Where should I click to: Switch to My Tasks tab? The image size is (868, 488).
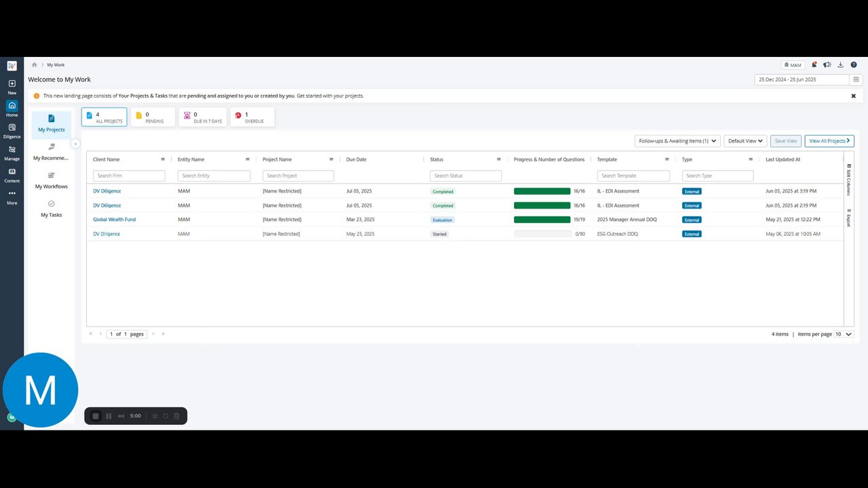click(52, 209)
